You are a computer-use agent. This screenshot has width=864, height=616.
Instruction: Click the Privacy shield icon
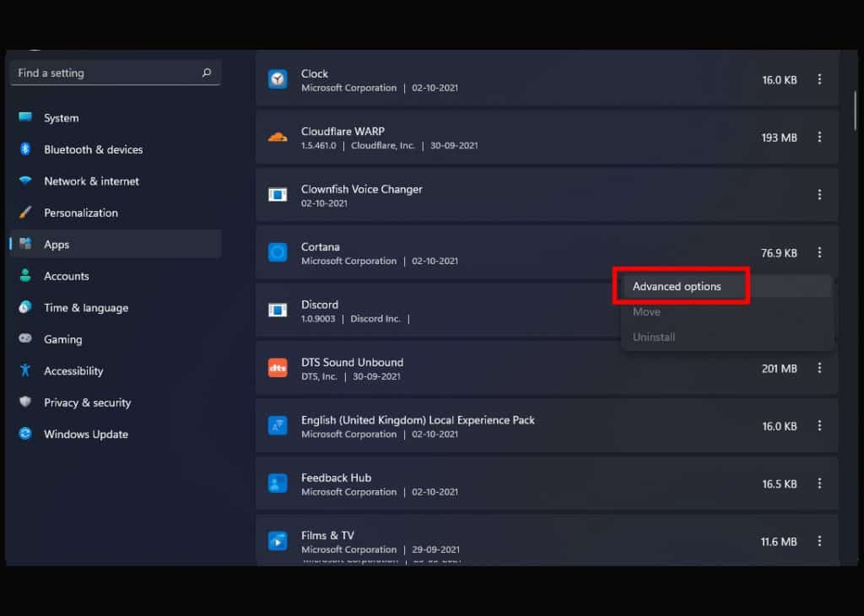[25, 402]
